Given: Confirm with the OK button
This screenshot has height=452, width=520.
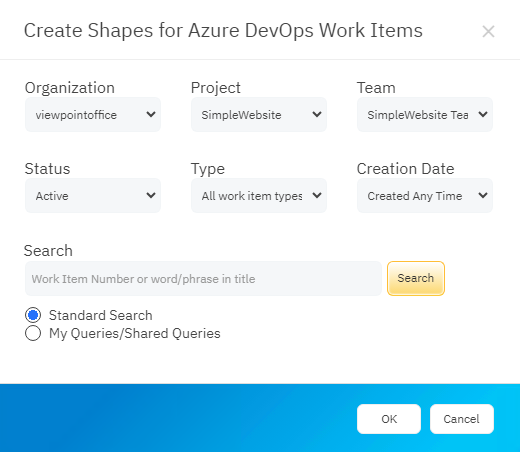Looking at the screenshot, I should click(389, 419).
